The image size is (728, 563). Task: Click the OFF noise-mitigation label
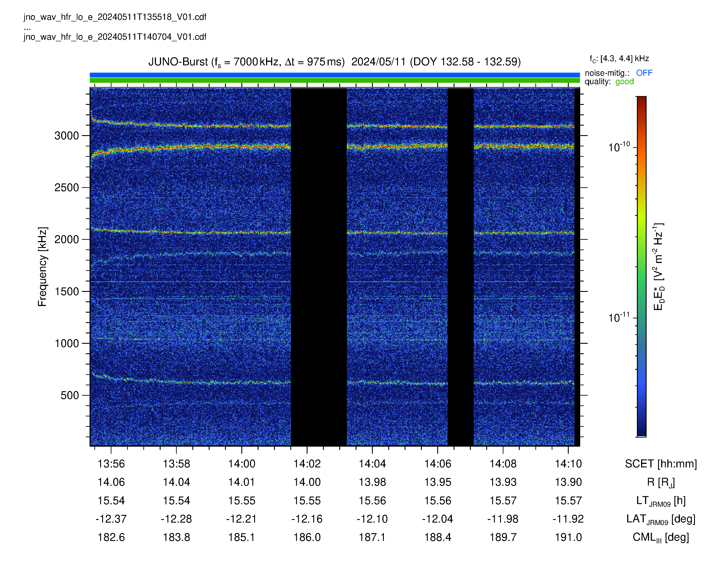tap(644, 73)
